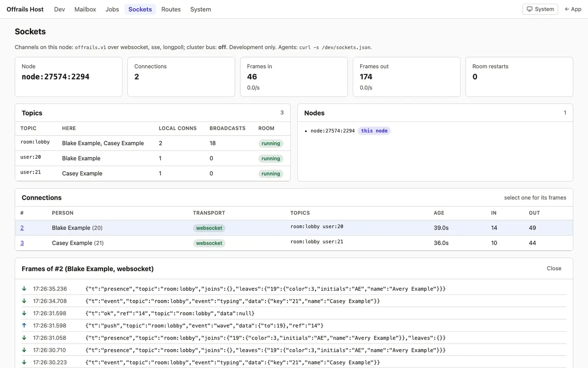This screenshot has width=588, height=368.
Task: Go back via the App link
Action: pos(573,9)
